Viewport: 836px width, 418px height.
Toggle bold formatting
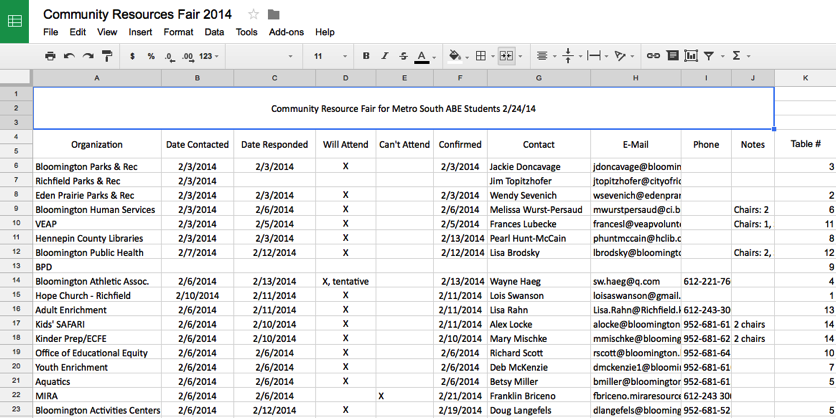366,56
